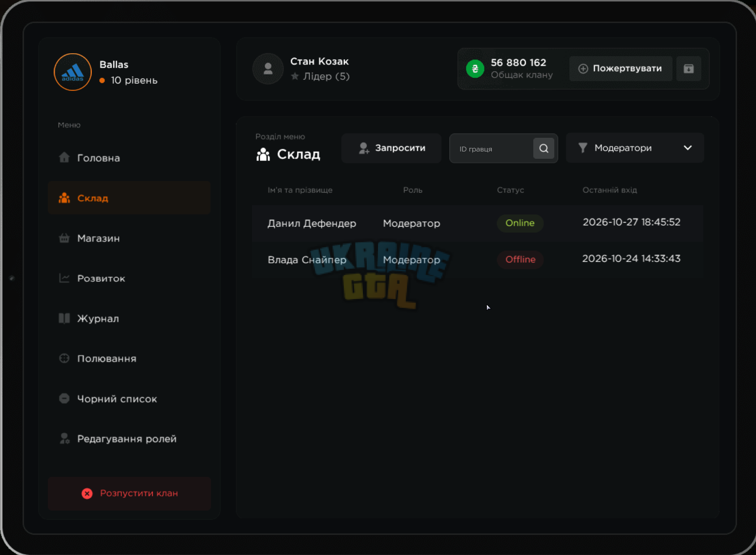756x555 pixels.
Task: Open the Полювання menu section
Action: pyautogui.click(x=129, y=358)
